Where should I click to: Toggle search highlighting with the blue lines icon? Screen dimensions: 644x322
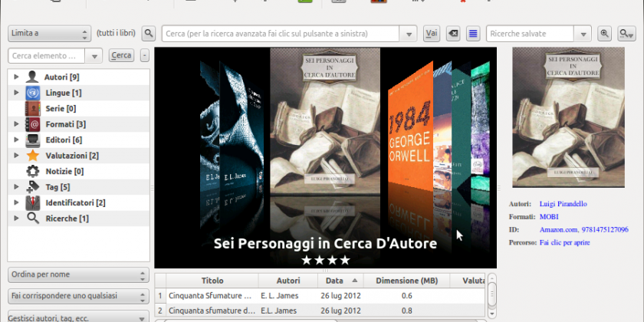473,34
